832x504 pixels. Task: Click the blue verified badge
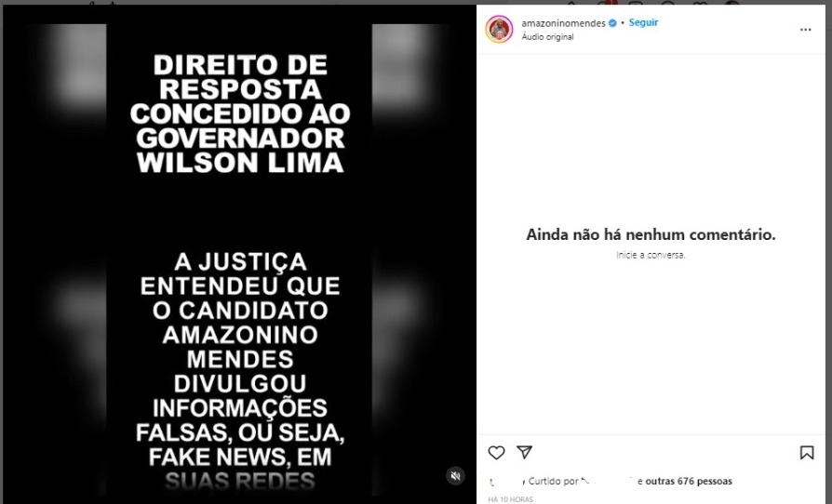point(612,23)
